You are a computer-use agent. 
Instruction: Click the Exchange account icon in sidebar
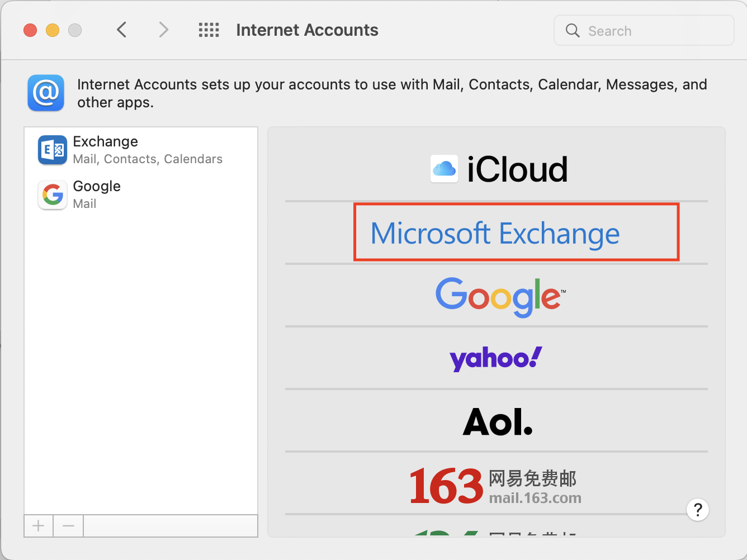click(52, 150)
